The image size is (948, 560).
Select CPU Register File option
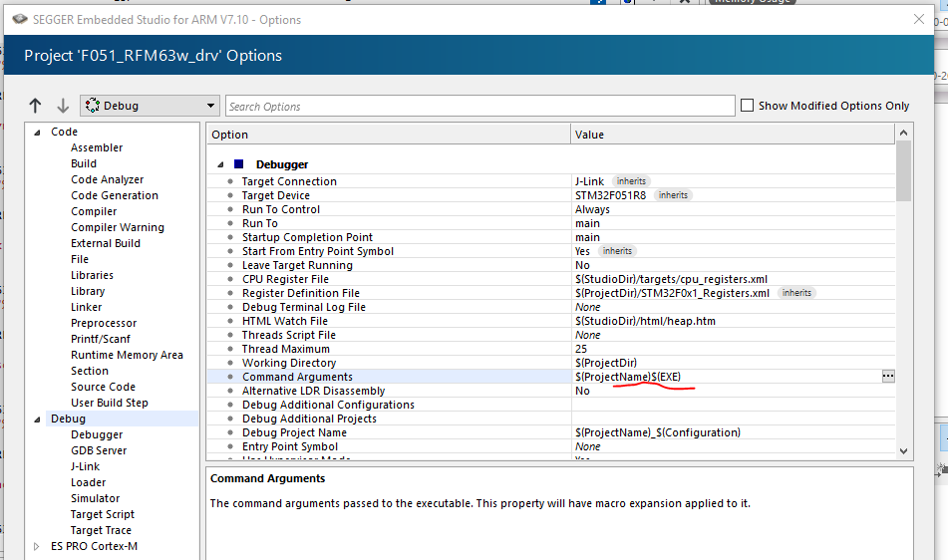(x=285, y=279)
